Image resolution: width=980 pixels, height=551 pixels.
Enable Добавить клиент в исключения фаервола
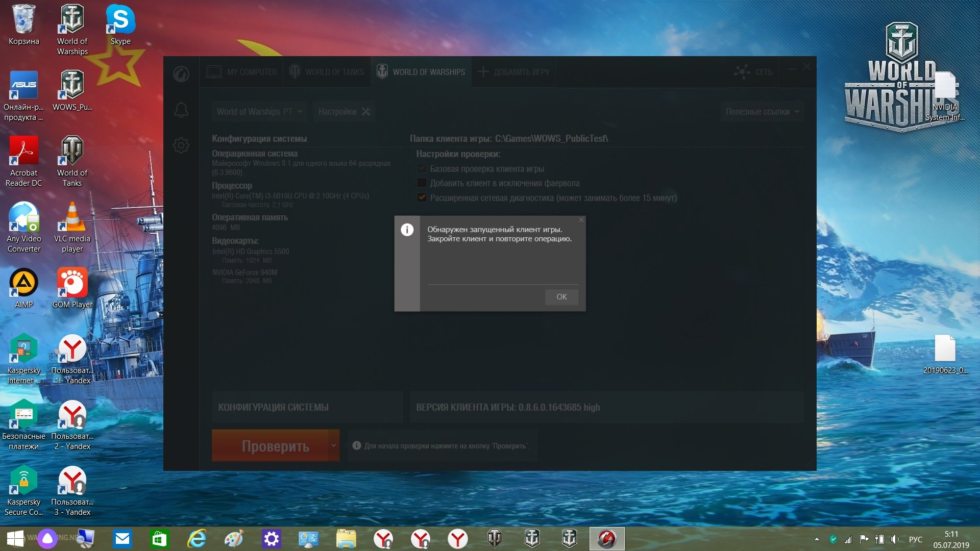click(x=422, y=183)
